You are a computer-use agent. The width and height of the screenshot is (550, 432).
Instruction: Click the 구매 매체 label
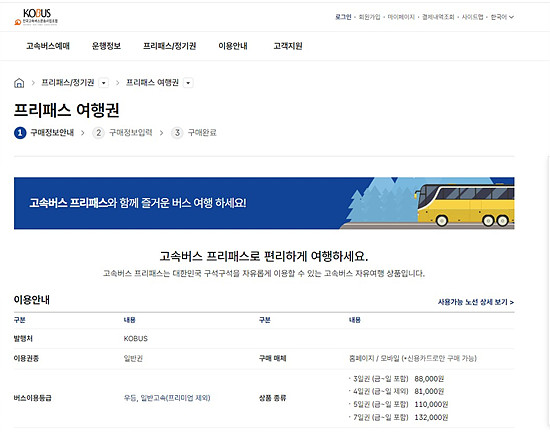tap(273, 358)
